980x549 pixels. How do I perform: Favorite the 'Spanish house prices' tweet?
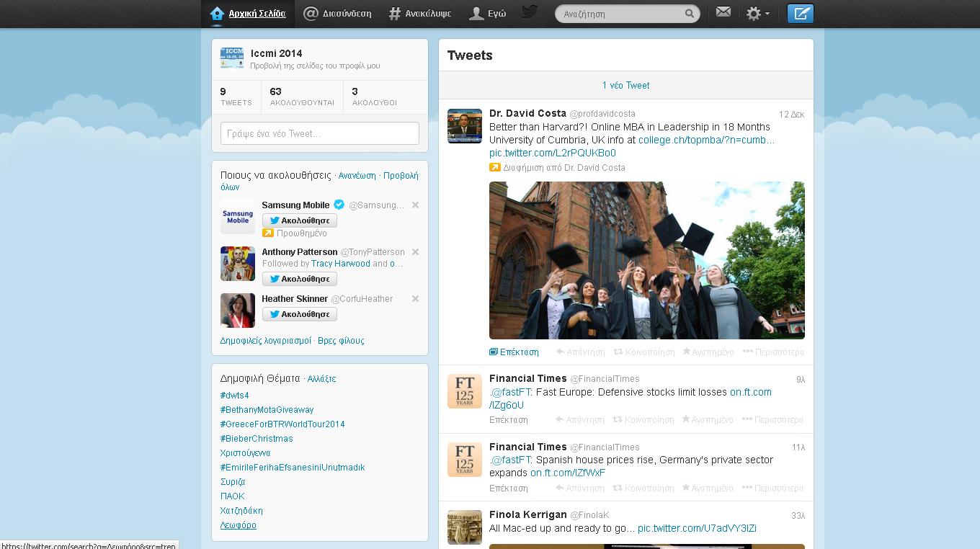(x=708, y=488)
